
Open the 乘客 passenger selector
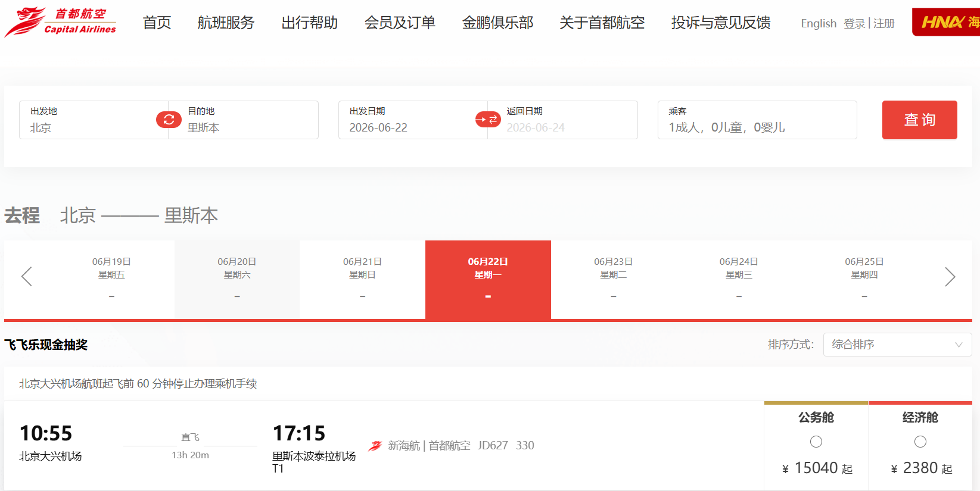click(757, 120)
